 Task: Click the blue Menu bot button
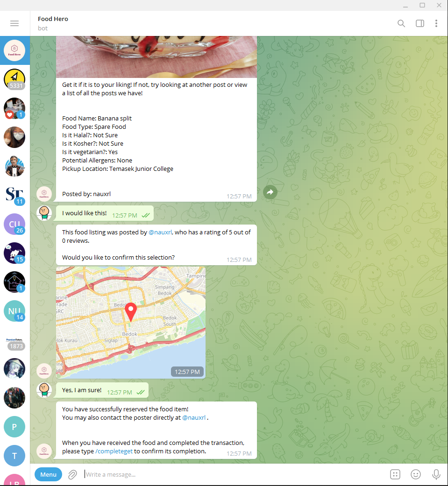[x=49, y=474]
